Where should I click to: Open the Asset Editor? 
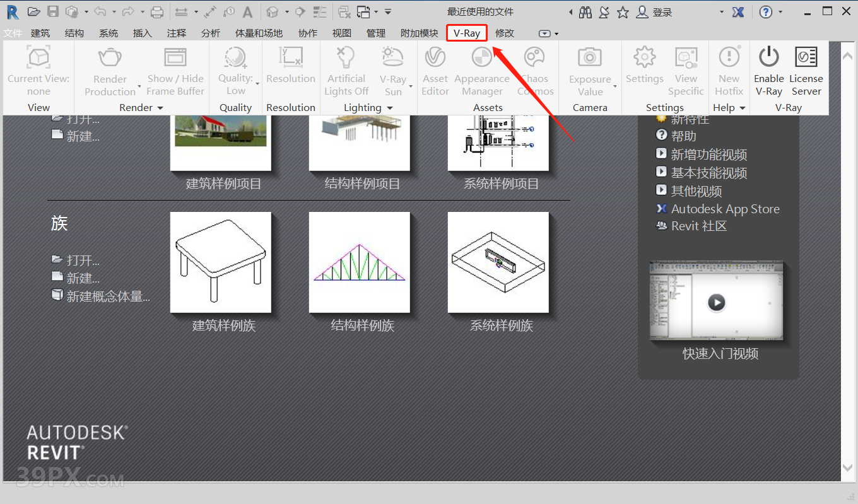point(435,71)
